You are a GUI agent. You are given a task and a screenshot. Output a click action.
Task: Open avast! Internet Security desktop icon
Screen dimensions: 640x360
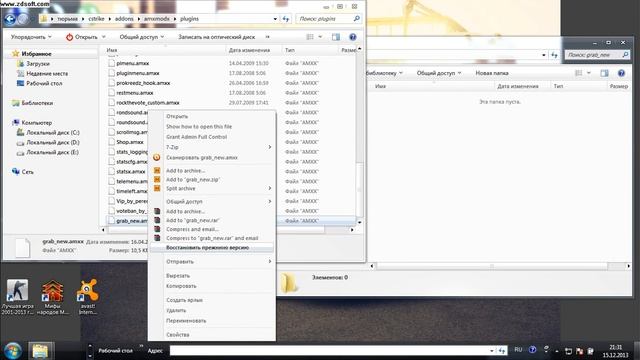87,297
